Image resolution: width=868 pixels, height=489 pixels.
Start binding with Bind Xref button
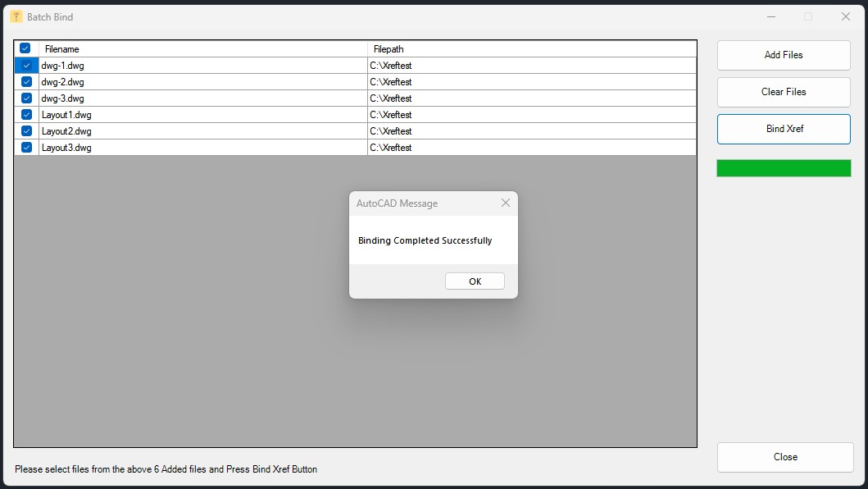pos(784,129)
